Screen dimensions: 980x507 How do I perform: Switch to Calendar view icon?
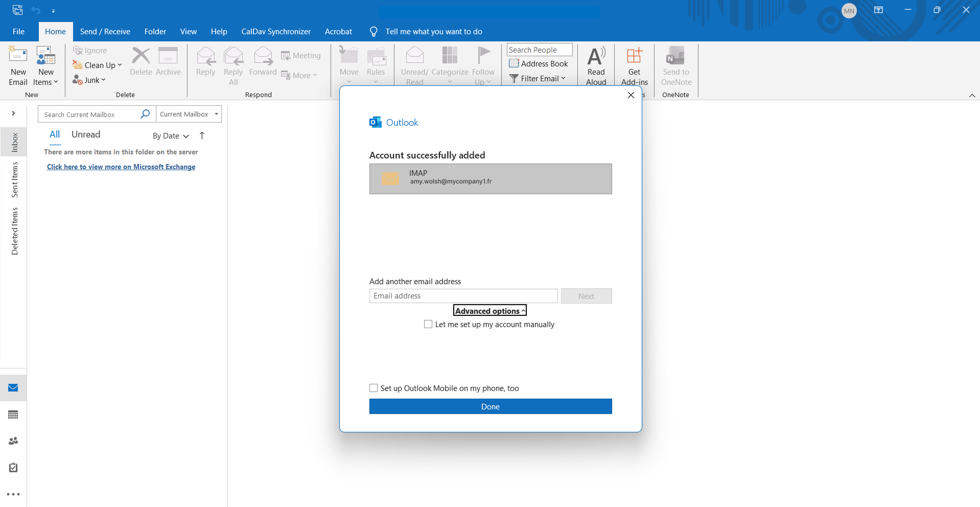(x=13, y=414)
